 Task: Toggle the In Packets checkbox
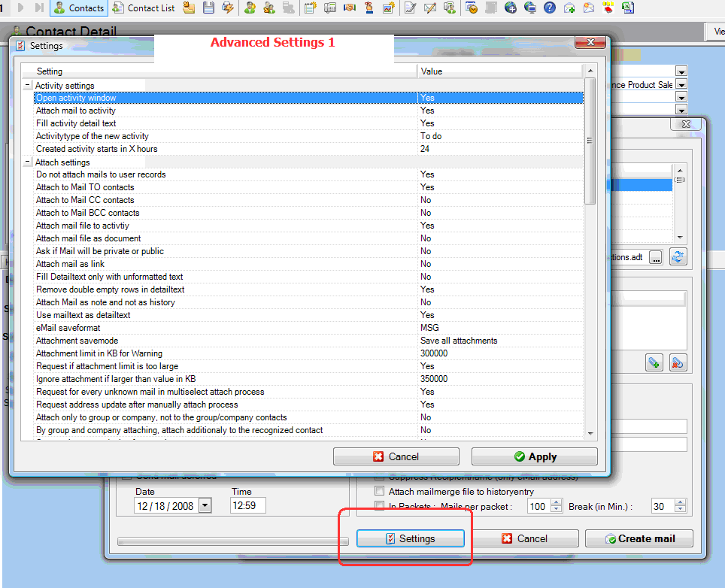[x=380, y=507]
